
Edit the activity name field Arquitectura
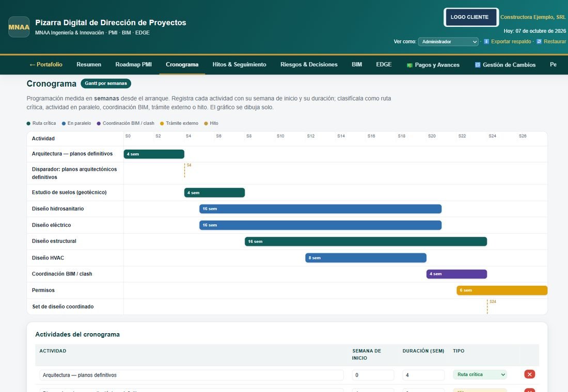pos(191,375)
